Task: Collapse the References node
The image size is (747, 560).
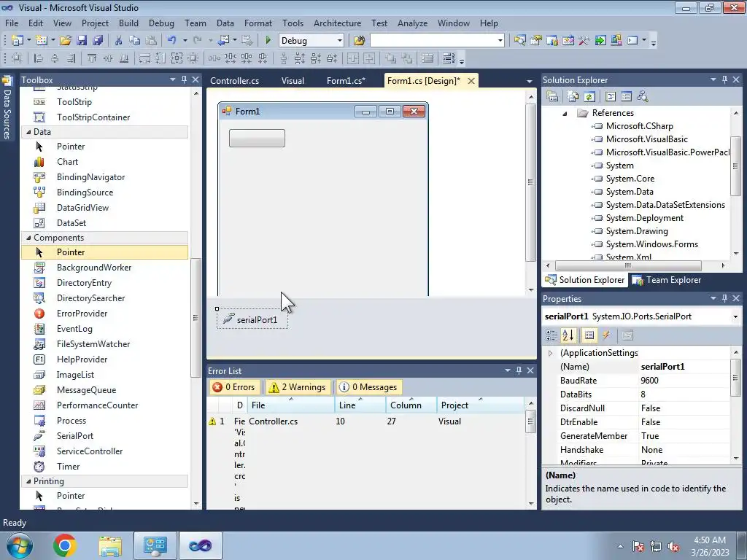Action: coord(565,113)
